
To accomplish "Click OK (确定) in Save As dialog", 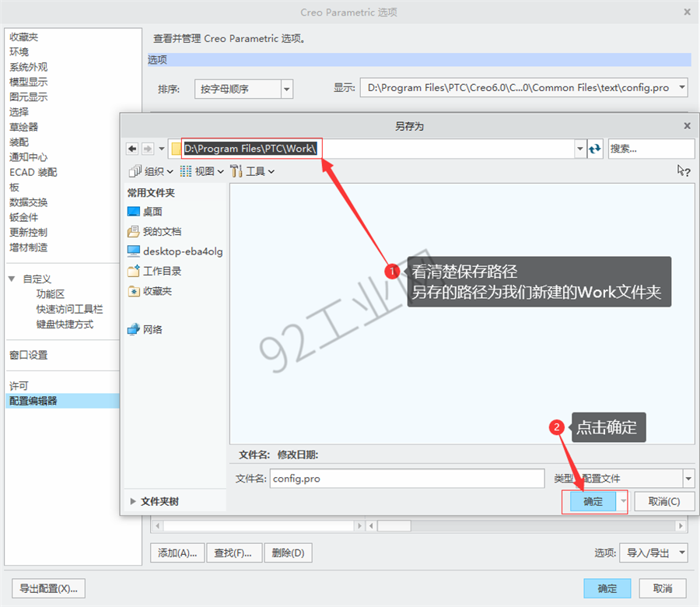I will pos(593,502).
